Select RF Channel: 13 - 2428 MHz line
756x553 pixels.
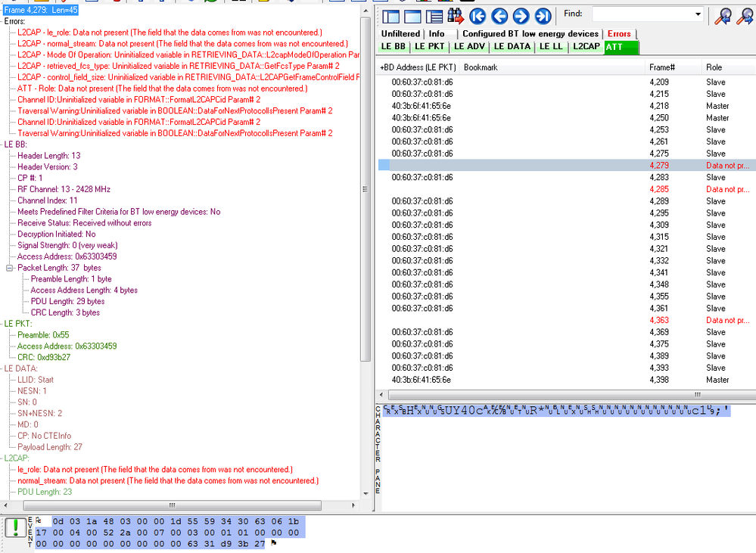[x=64, y=189]
